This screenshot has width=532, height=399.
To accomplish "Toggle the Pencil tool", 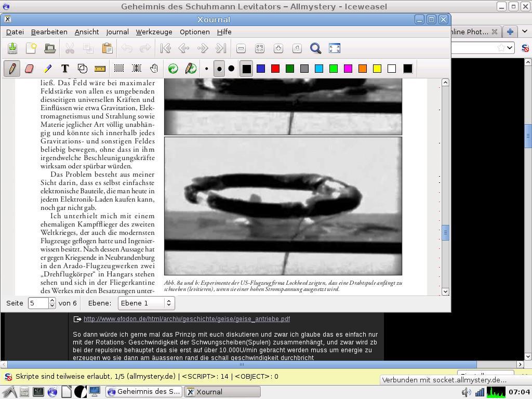I will [11, 69].
